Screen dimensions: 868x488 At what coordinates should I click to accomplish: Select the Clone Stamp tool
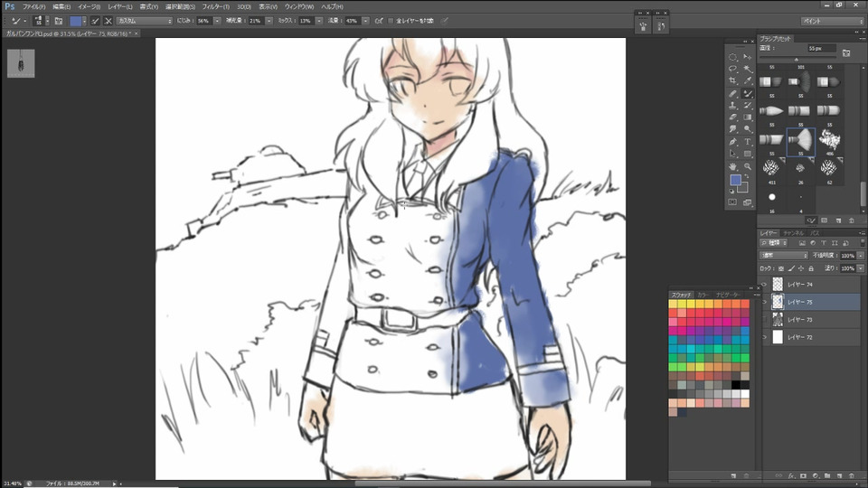coord(732,105)
